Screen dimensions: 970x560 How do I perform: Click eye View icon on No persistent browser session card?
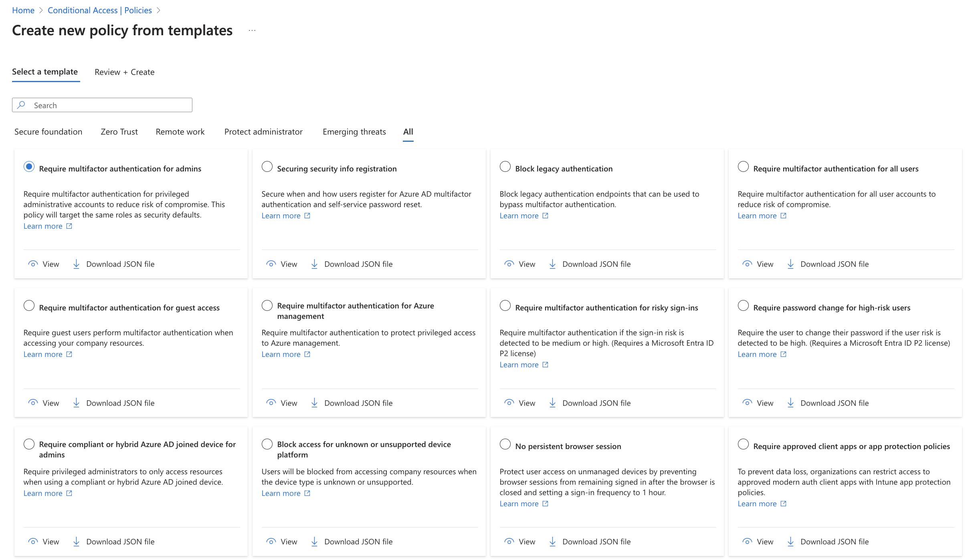click(x=509, y=542)
